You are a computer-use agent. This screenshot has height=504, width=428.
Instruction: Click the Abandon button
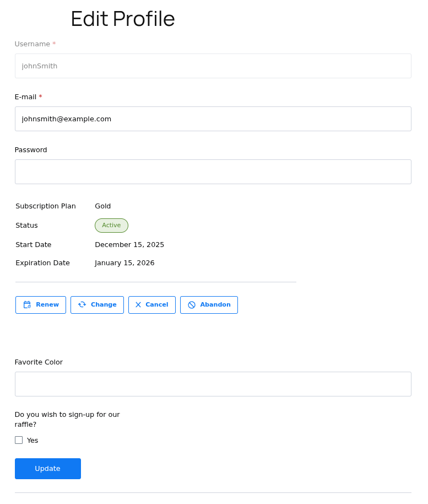coord(209,304)
